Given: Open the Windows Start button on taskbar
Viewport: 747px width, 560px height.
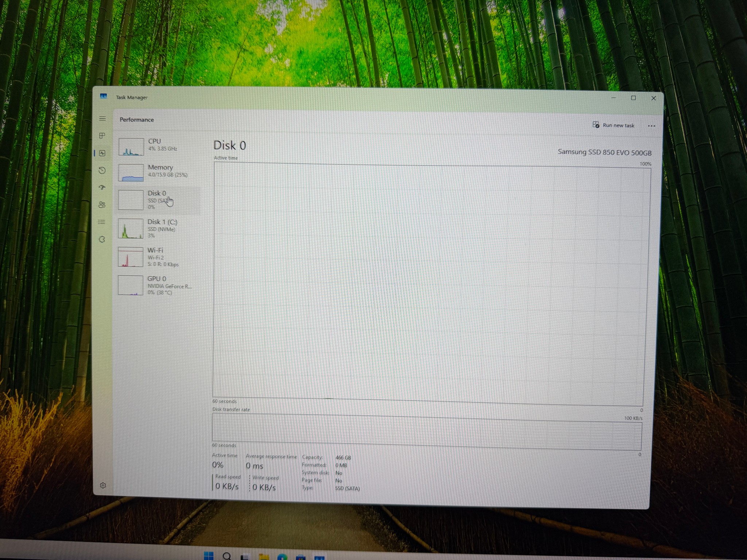Looking at the screenshot, I should (209, 556).
